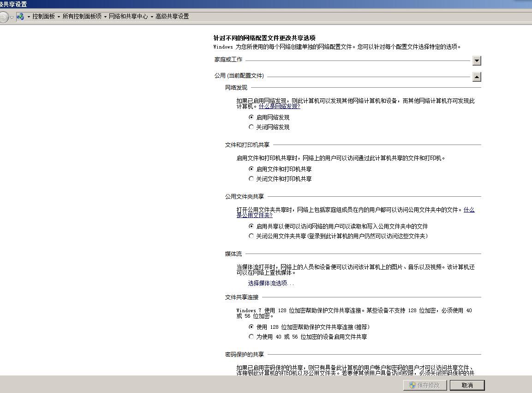Open dropdown arrow after 所有控制面板项

(x=105, y=17)
